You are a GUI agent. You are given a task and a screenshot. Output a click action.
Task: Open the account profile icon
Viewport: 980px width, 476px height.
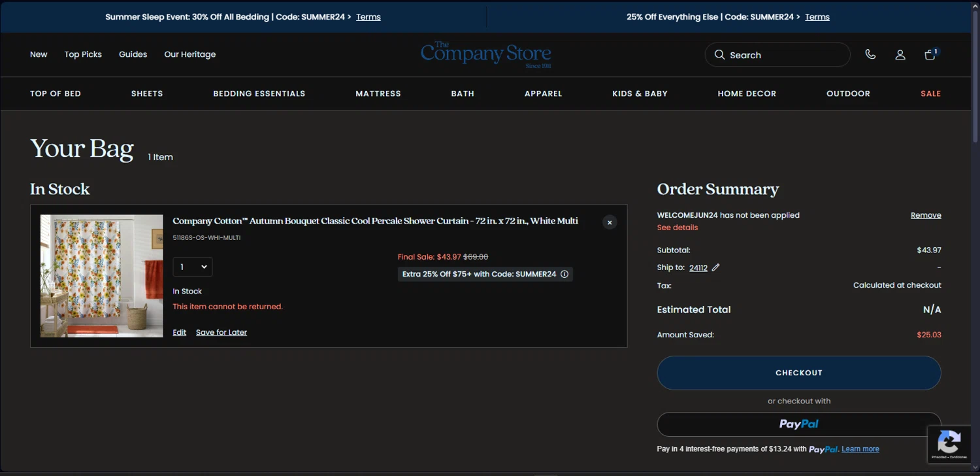tap(900, 55)
